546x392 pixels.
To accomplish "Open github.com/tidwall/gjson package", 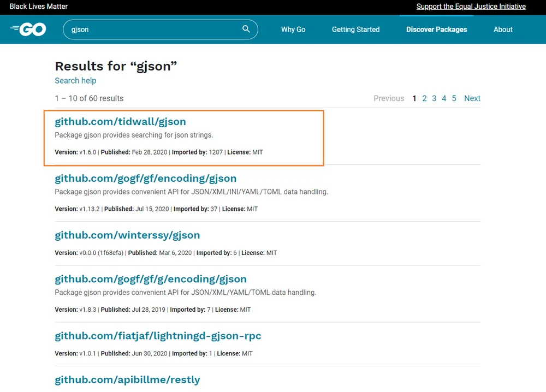I will point(120,122).
